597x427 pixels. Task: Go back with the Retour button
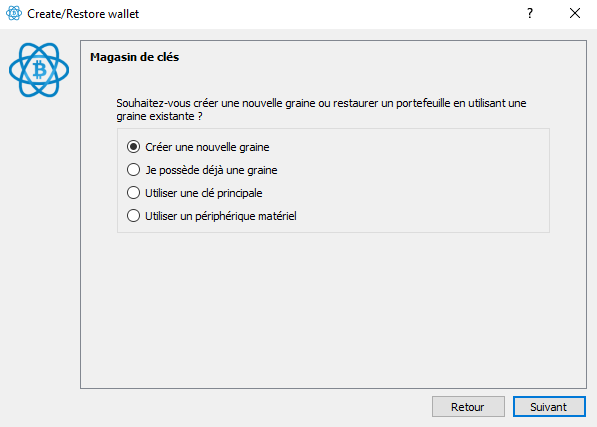click(x=468, y=407)
